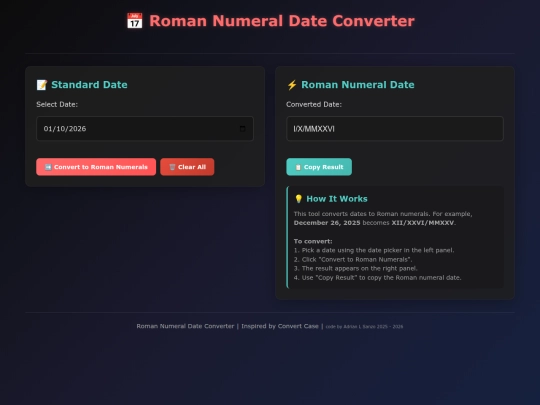Click the To convert: subheading
540x405 pixels.
tap(313, 241)
